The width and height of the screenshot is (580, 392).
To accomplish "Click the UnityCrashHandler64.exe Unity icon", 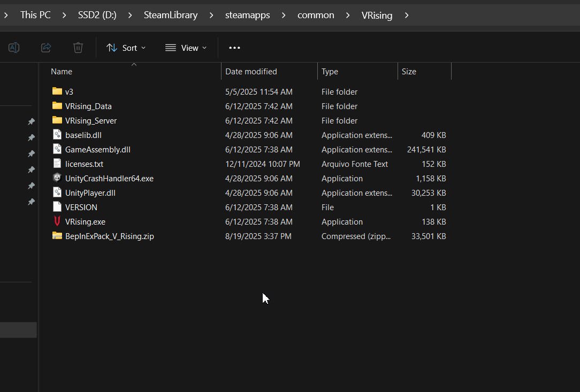I will coord(57,178).
